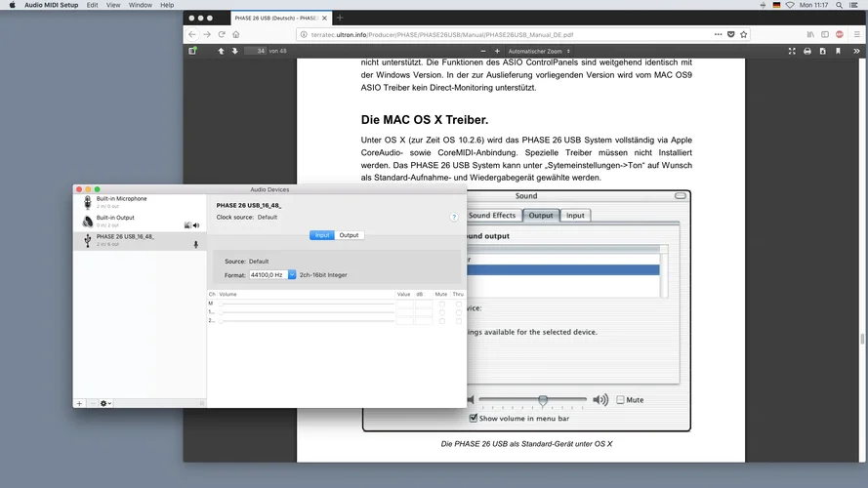
Task: Adjust channel 1 volume slider
Action: coord(307,312)
